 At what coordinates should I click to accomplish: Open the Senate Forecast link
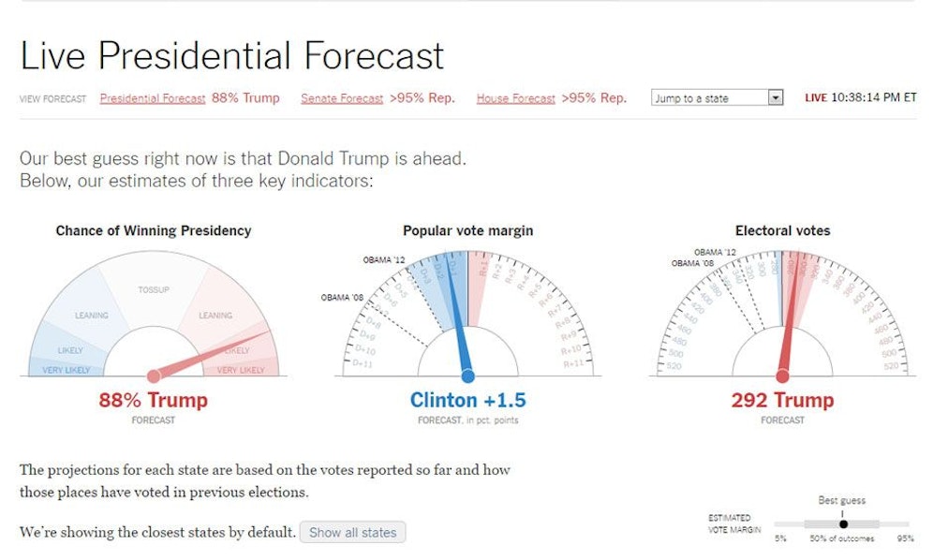(342, 98)
